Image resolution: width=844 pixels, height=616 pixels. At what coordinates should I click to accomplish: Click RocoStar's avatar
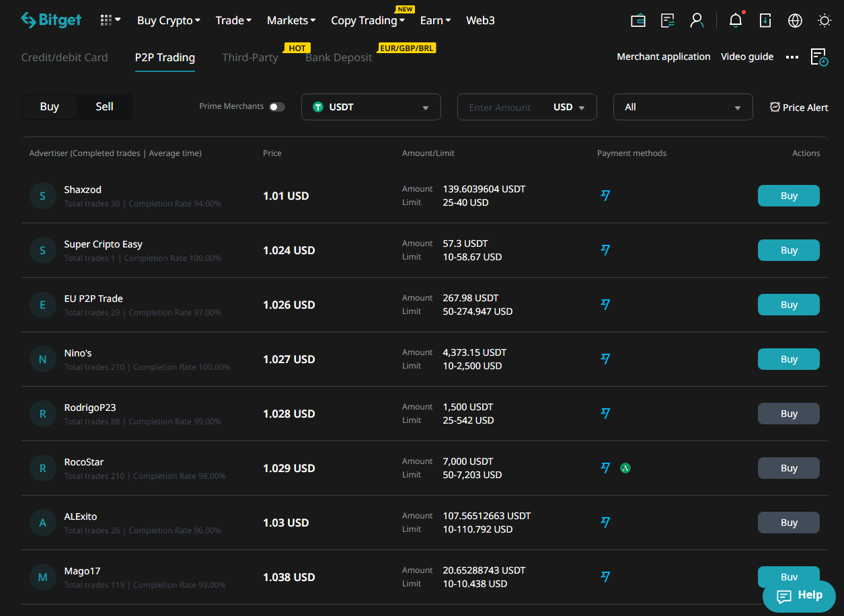[x=43, y=469]
